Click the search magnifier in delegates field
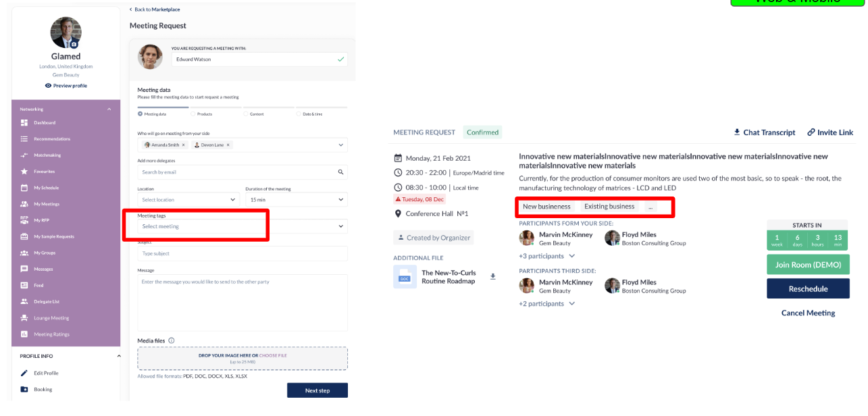 pos(340,172)
